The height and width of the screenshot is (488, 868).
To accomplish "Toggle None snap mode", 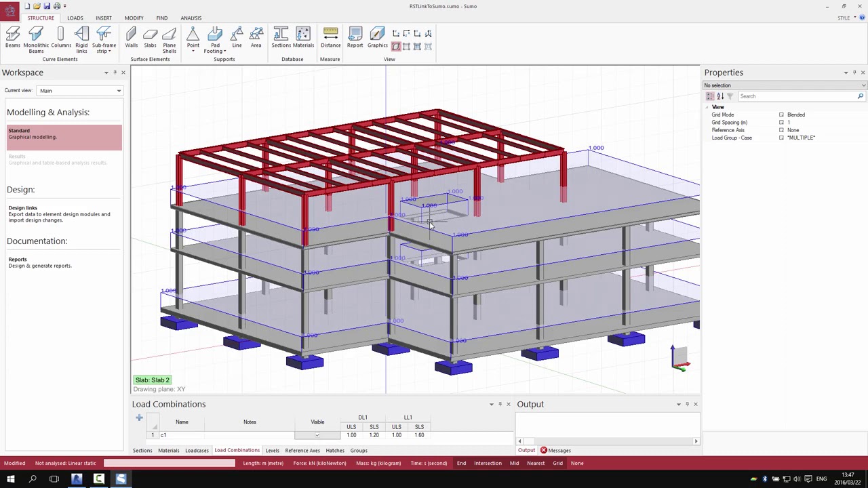I will 577,463.
